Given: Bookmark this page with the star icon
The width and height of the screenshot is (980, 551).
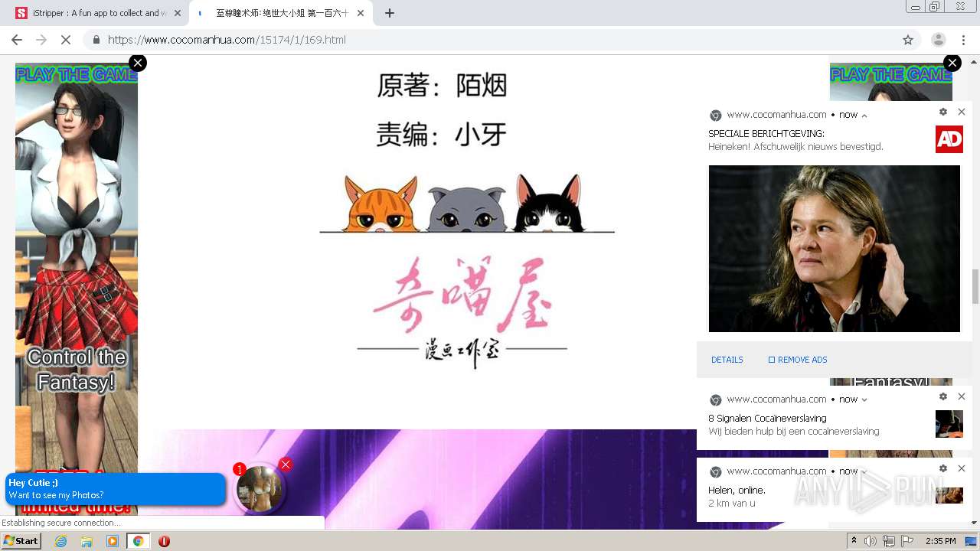Looking at the screenshot, I should (908, 40).
